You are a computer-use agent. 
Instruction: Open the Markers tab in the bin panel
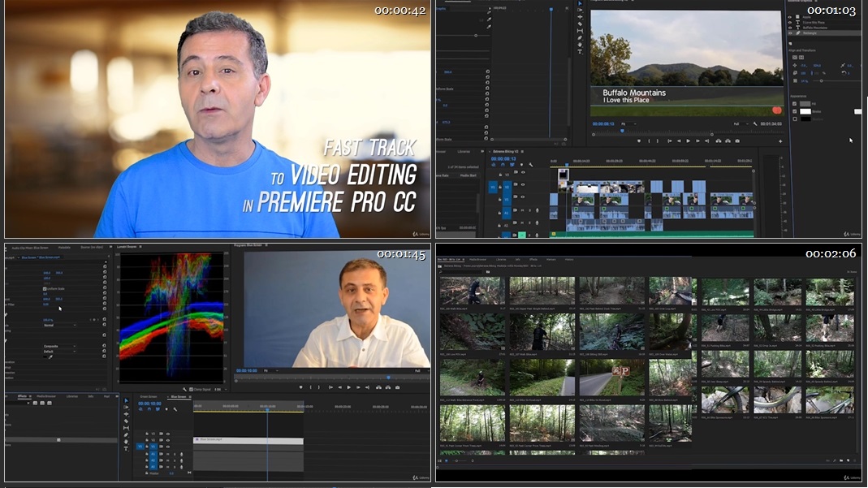point(551,259)
